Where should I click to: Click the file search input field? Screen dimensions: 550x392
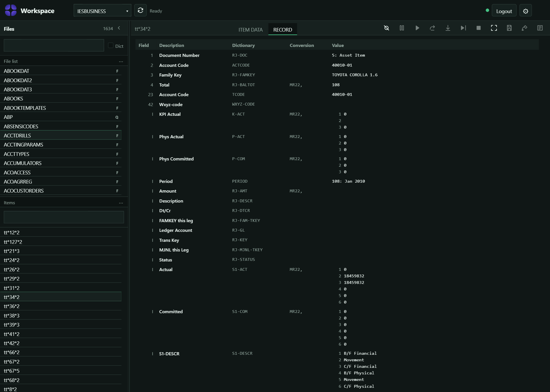coord(54,46)
